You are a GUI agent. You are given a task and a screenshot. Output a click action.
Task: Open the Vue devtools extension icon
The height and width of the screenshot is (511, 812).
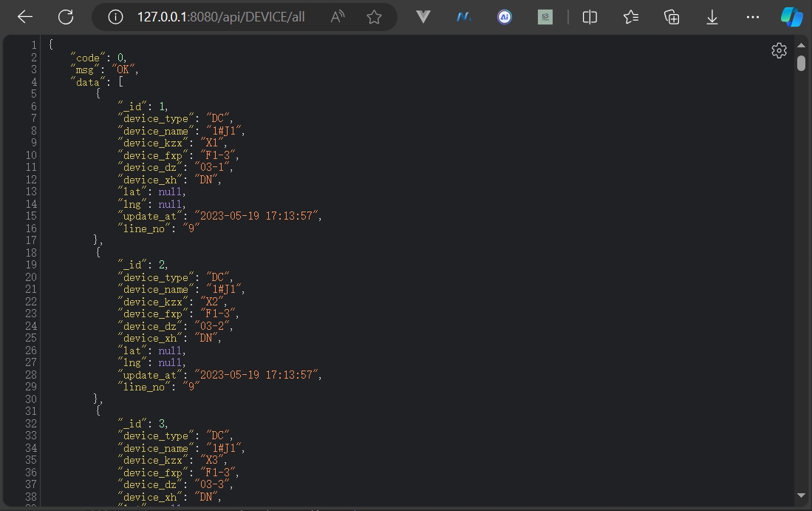tap(423, 17)
